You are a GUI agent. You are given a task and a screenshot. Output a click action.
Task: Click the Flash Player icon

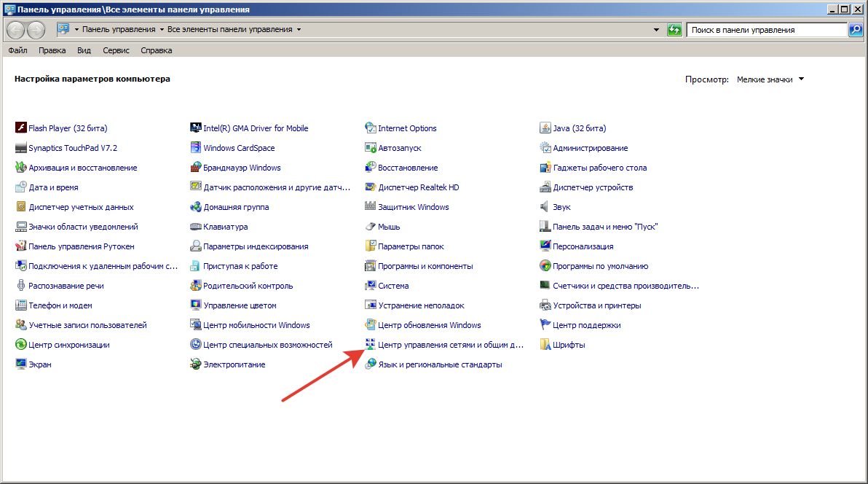click(21, 128)
